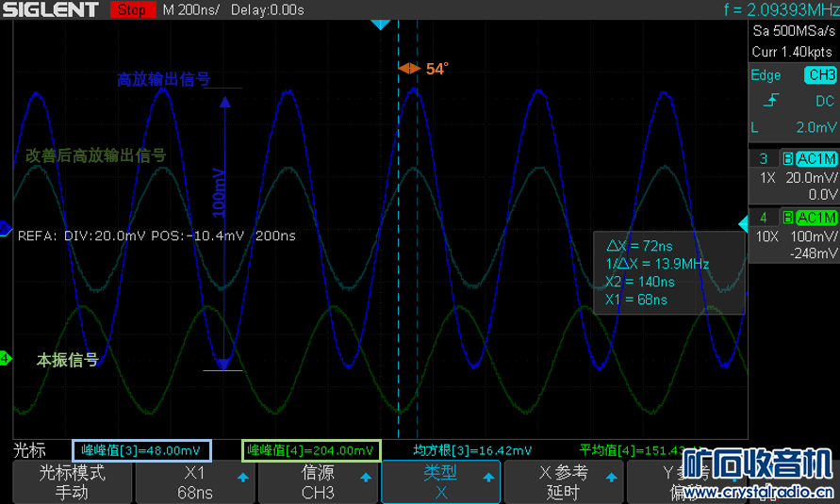The height and width of the screenshot is (504, 840).
Task: Toggle channel 3 AC1M coupling badge
Action: tap(816, 158)
